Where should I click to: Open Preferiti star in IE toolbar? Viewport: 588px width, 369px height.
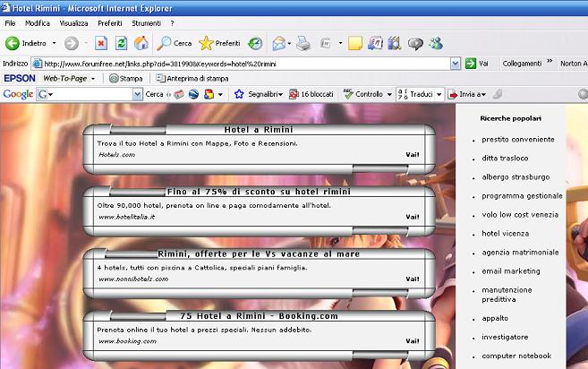point(220,44)
